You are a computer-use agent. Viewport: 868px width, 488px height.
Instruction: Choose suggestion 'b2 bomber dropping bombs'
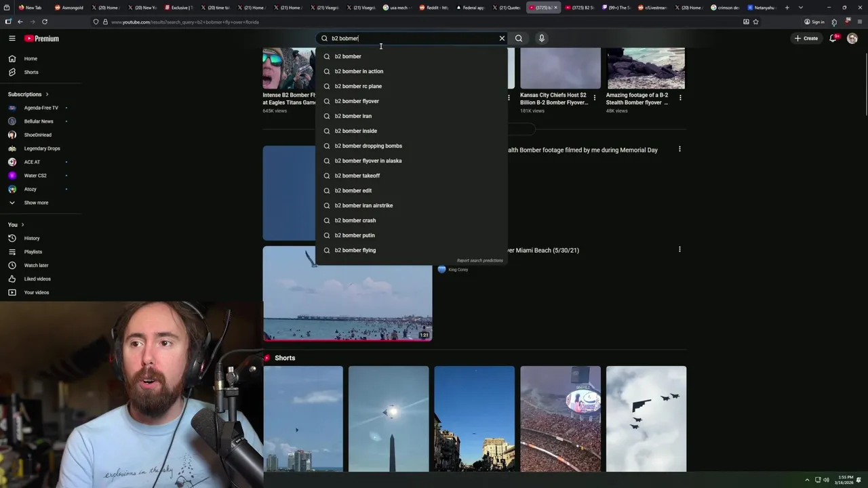coord(411,146)
